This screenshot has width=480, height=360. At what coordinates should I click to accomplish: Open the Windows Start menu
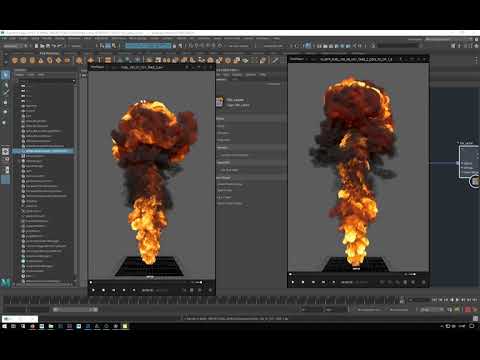tap(4, 326)
